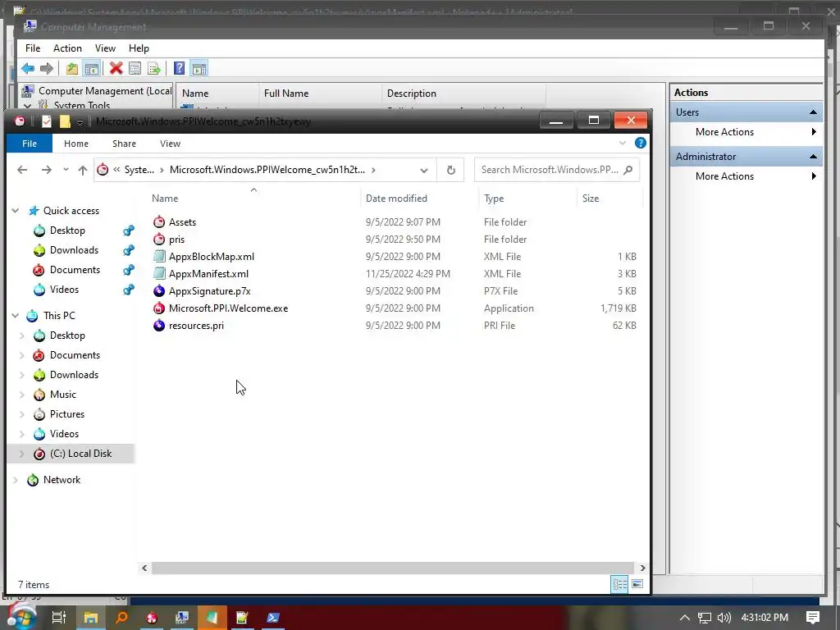The height and width of the screenshot is (630, 840).
Task: Select AppxManifest.xml file
Action: click(208, 274)
